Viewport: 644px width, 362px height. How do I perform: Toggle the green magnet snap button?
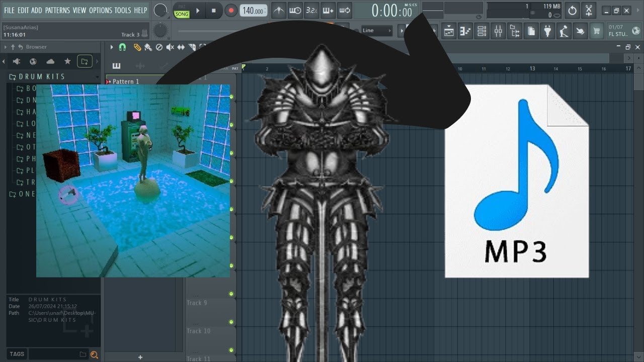coord(122,47)
